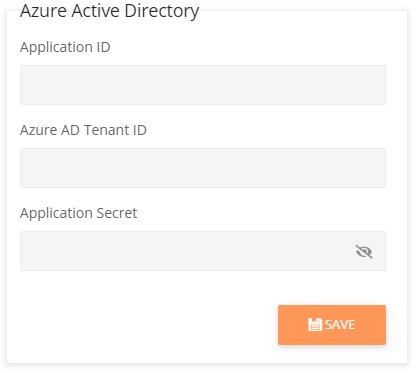
Task: Click the Application ID label
Action: (65, 47)
